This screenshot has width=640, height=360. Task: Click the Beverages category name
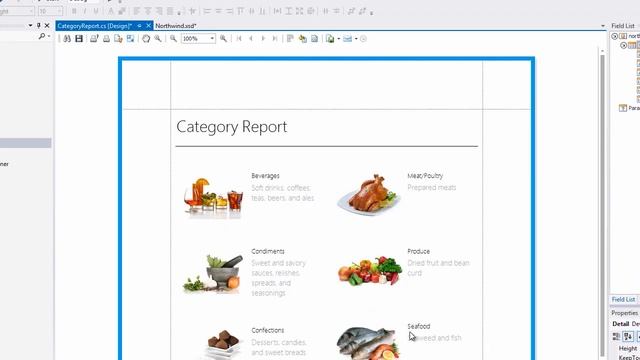coord(265,176)
